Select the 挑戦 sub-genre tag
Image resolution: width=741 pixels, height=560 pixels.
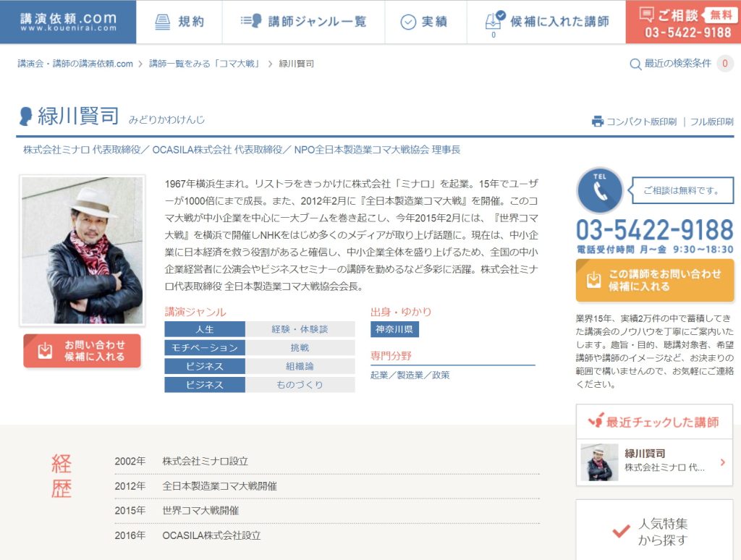pos(300,347)
